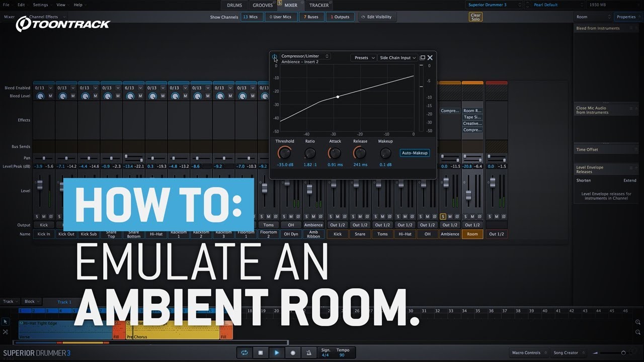The image size is (644, 362).
Task: Zoom out on the song timeline
Action: pos(638,332)
